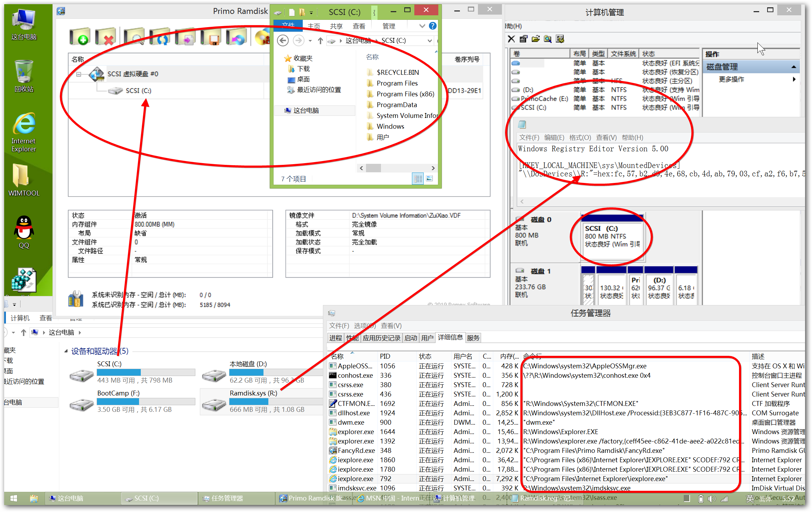
Task: Click the 文件系统 column header in disk management
Action: [624, 54]
